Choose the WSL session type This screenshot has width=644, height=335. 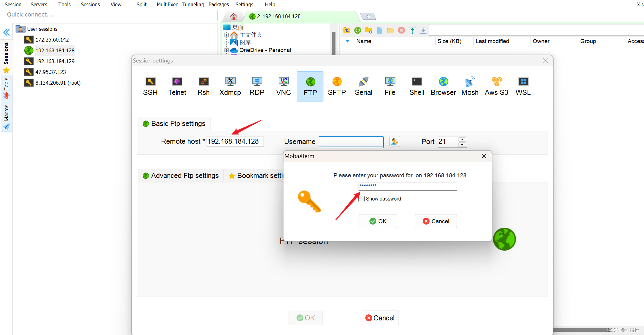tap(523, 86)
